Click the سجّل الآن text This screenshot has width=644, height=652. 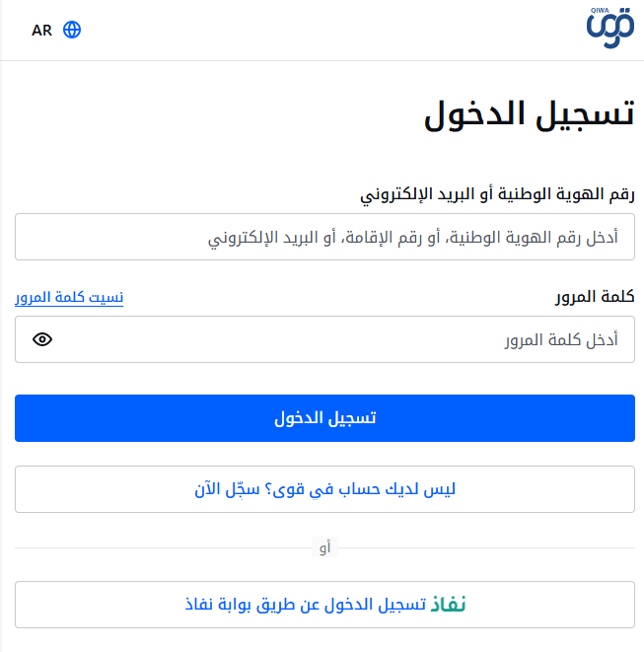(227, 489)
